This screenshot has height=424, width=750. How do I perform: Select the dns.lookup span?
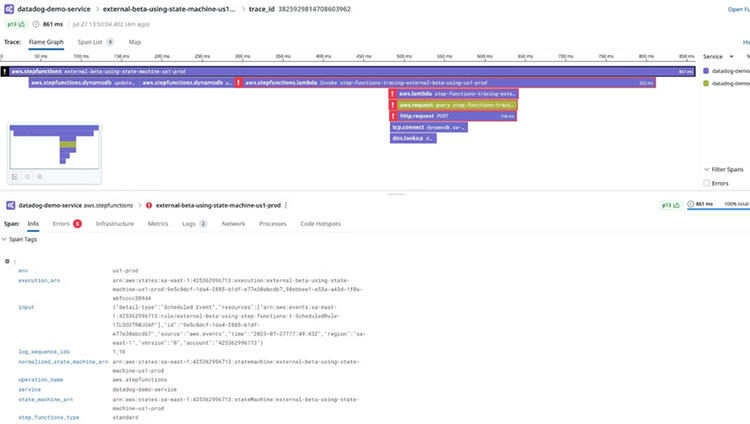[x=413, y=138]
